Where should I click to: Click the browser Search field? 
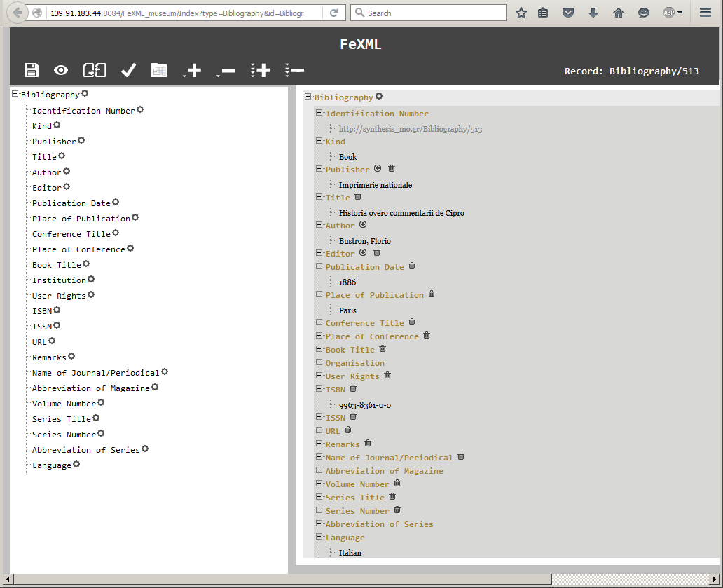click(x=429, y=13)
